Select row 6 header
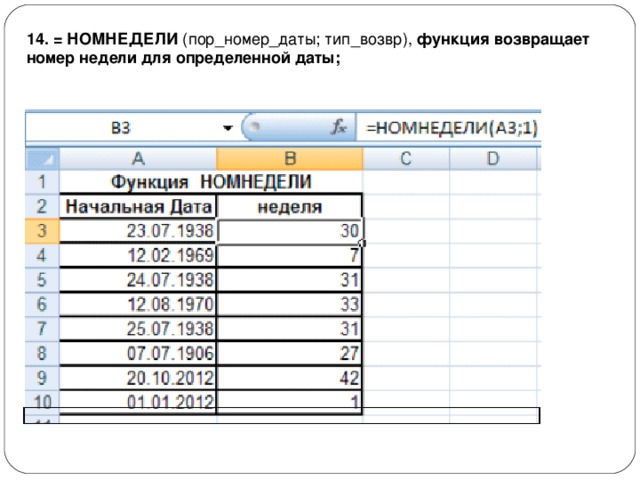The image size is (640, 480). [x=42, y=304]
